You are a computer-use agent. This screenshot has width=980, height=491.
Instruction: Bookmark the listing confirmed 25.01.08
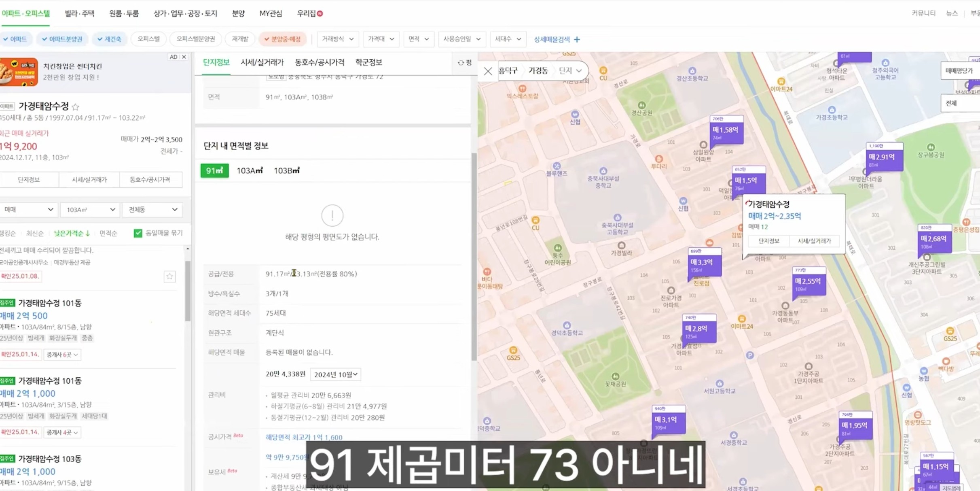click(x=169, y=276)
